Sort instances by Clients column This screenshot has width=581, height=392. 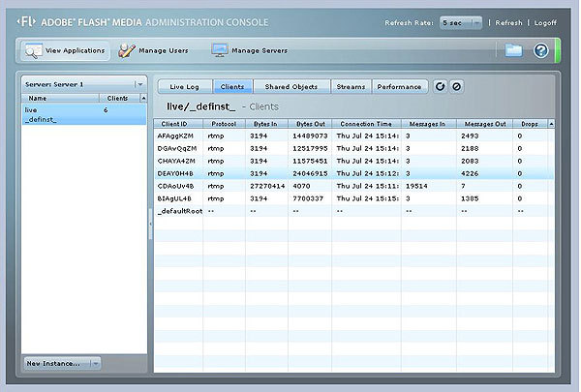click(x=119, y=98)
